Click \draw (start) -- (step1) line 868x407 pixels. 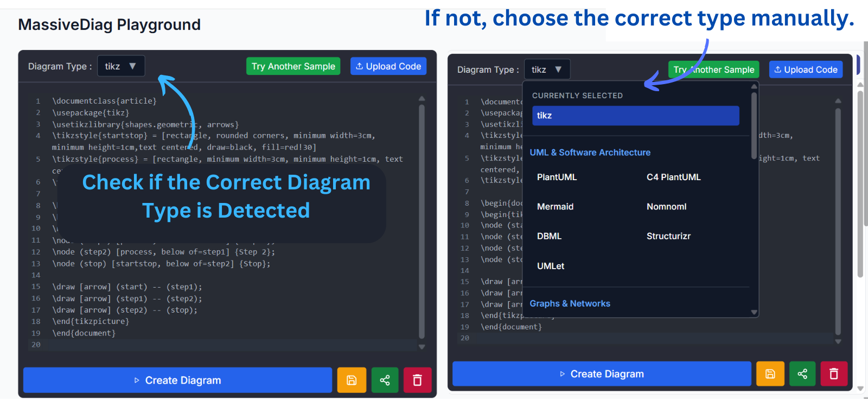(127, 287)
